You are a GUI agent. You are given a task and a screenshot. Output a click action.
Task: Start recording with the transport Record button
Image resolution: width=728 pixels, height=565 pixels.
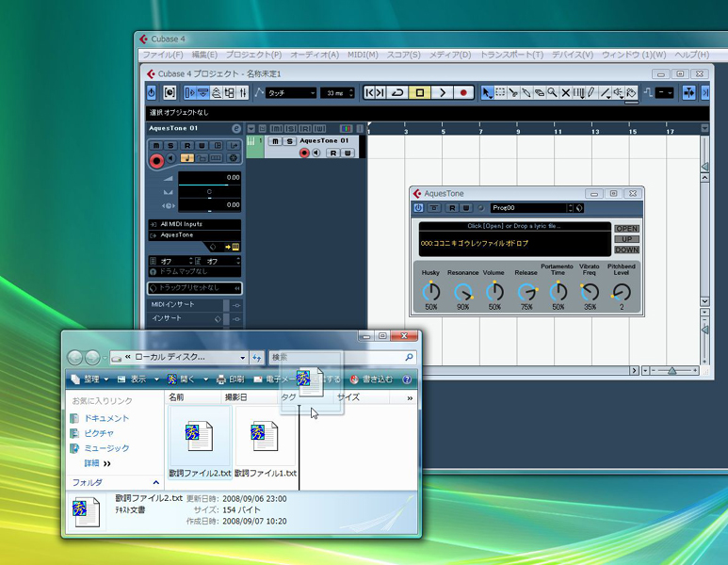(x=463, y=93)
